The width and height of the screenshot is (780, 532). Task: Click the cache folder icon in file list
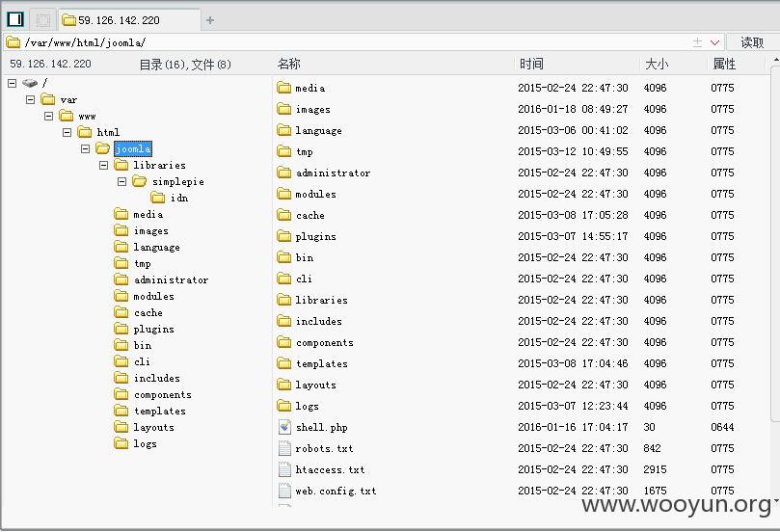pyautogui.click(x=284, y=215)
